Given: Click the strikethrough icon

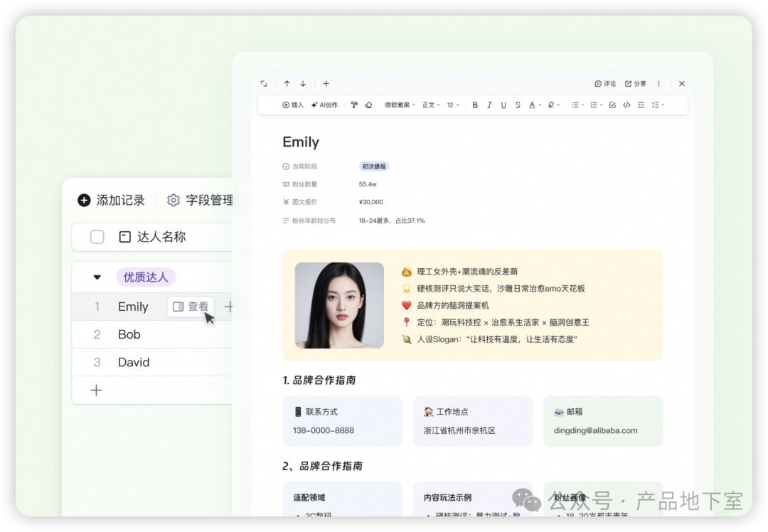Looking at the screenshot, I should pos(518,105).
